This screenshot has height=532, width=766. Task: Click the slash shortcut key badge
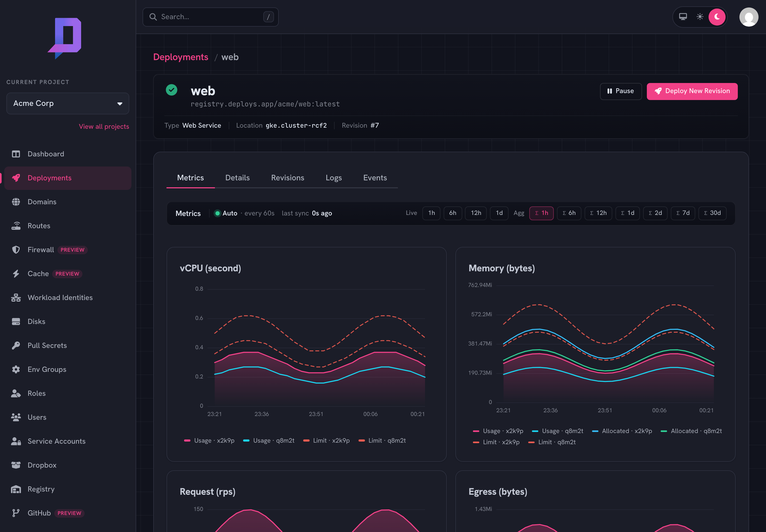click(268, 17)
